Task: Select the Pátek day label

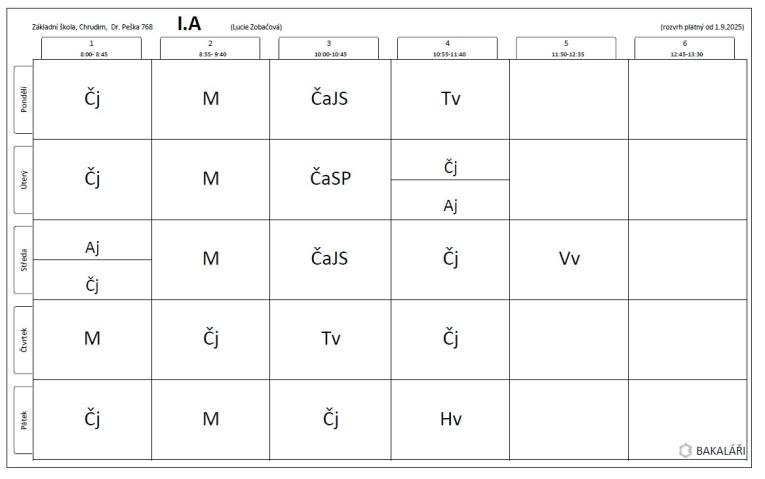Action: (x=23, y=420)
